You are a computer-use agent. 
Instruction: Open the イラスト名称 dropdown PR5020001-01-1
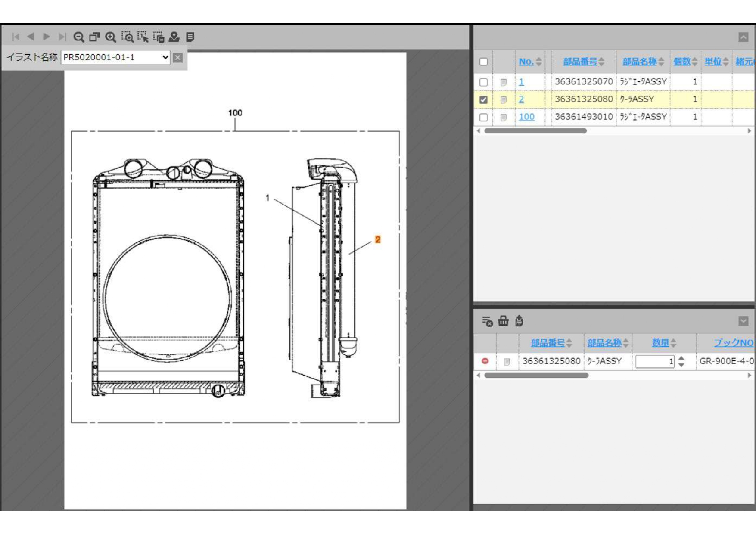pyautogui.click(x=115, y=57)
